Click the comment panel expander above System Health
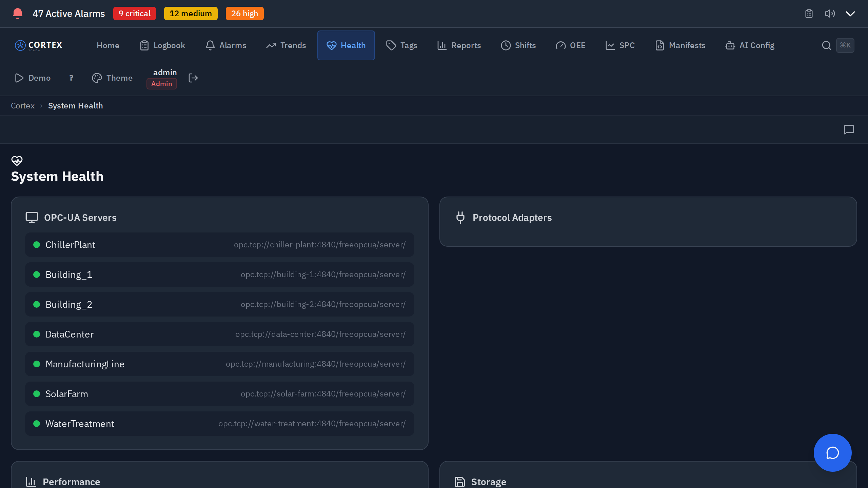 849,129
